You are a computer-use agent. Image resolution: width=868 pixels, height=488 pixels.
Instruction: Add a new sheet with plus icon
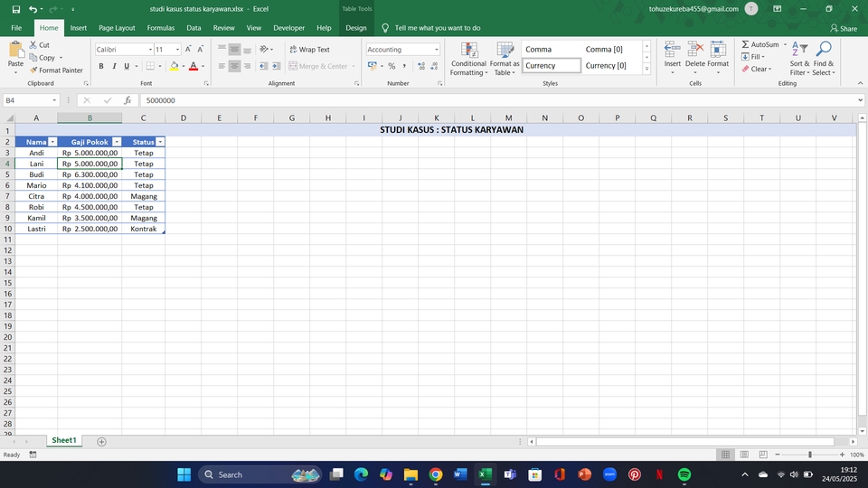pos(101,442)
